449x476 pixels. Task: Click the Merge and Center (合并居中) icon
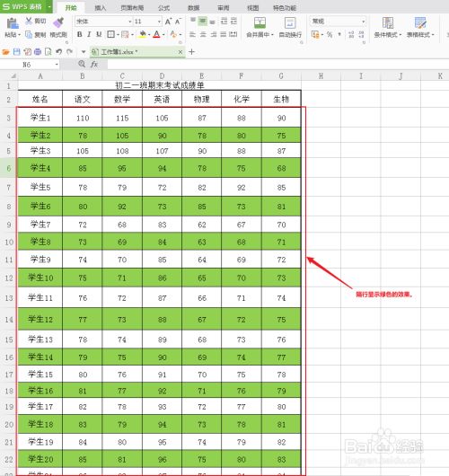(260, 23)
